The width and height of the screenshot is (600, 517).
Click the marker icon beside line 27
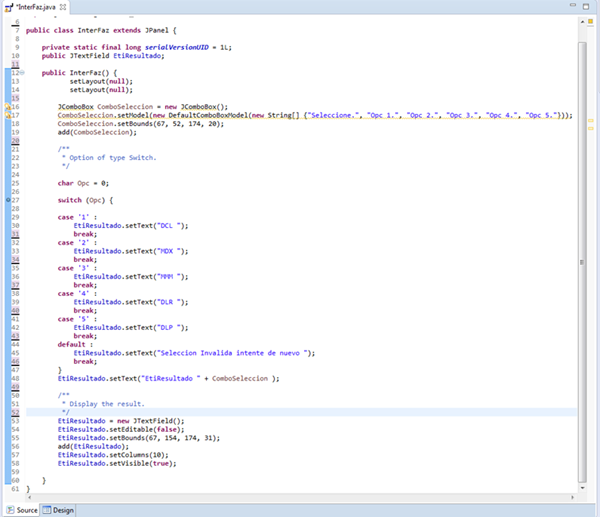[7, 200]
